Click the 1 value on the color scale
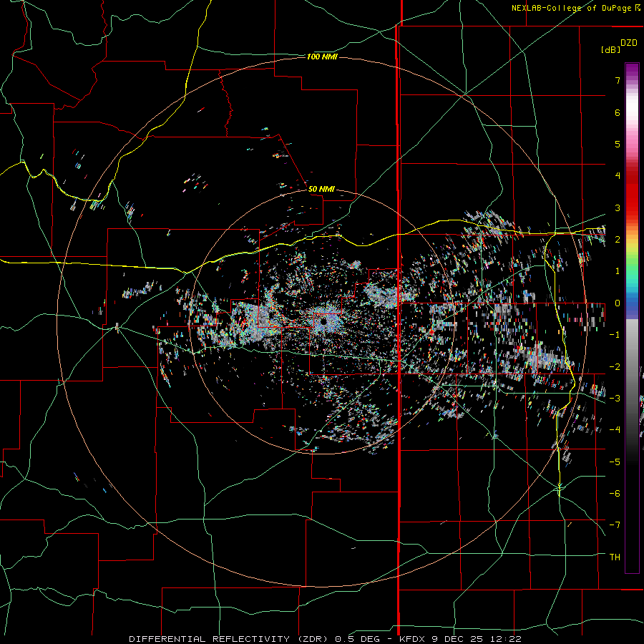This screenshot has width=644, height=644. pos(618,271)
